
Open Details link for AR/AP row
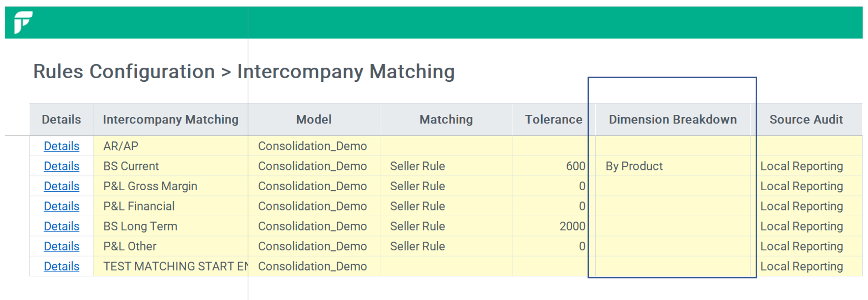pyautogui.click(x=61, y=146)
